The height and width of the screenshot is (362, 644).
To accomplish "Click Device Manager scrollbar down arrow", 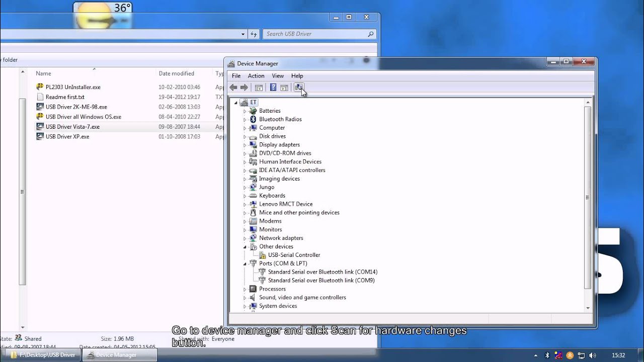I will coord(588,307).
